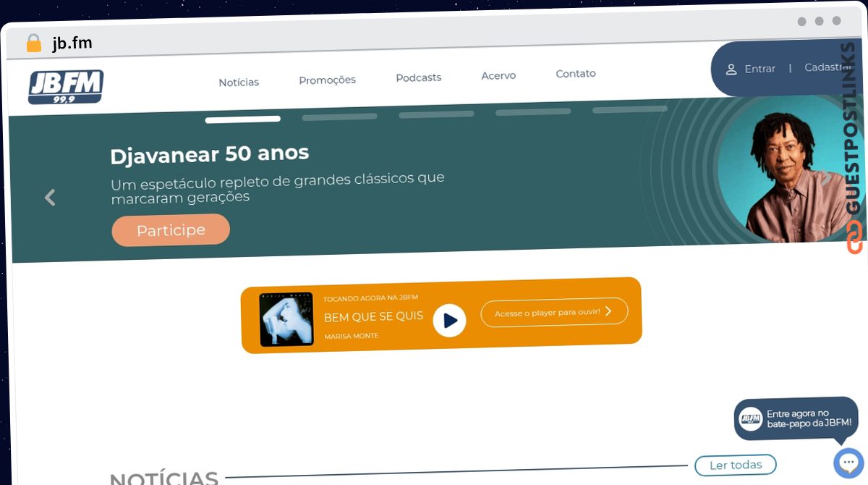Viewport: 868px width, 485px height.
Task: Select the second carousel slide indicator
Action: pyautogui.click(x=339, y=117)
